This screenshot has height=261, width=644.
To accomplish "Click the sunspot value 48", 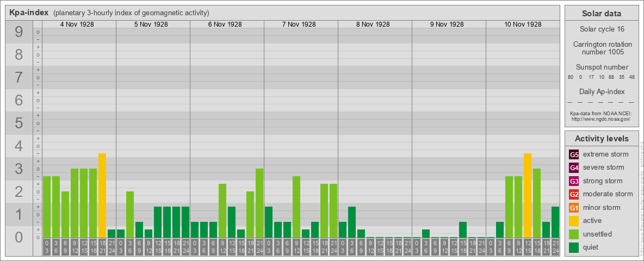I will [x=633, y=77].
